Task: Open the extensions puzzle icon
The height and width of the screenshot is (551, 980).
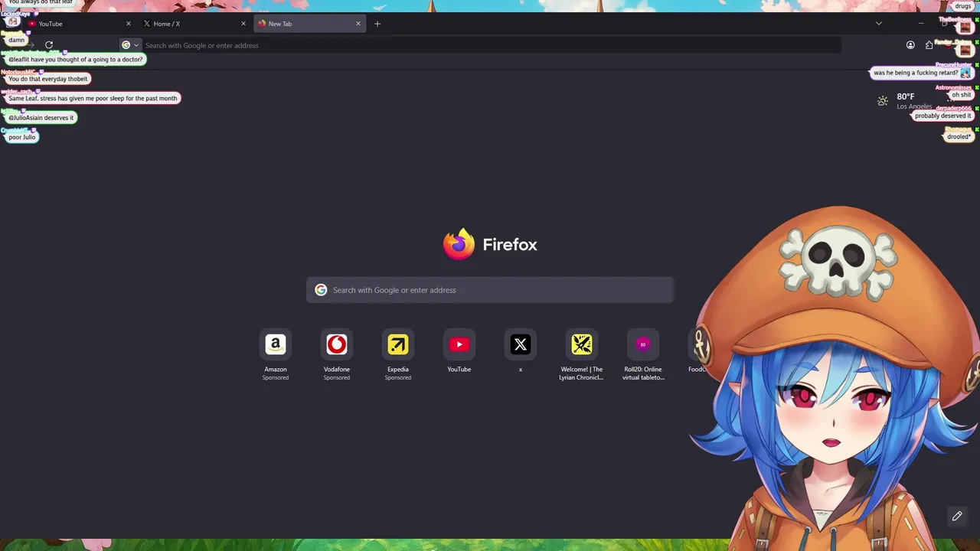Action: 929,45
